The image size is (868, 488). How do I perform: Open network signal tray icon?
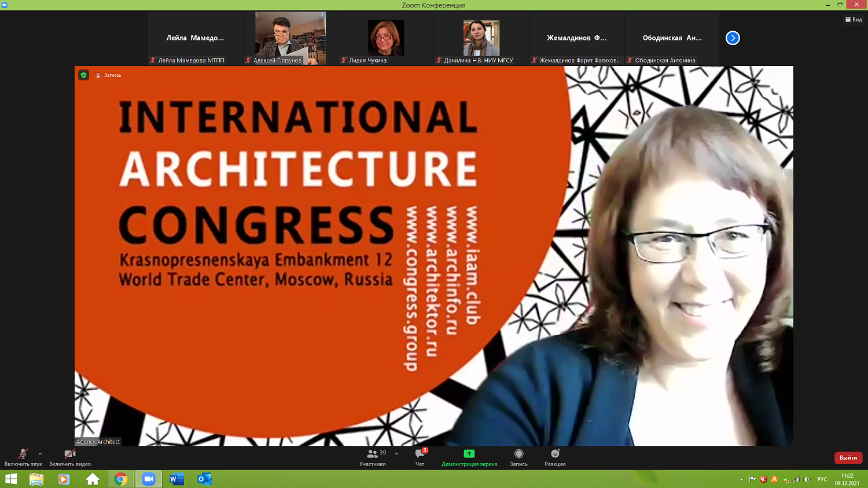pos(796,479)
